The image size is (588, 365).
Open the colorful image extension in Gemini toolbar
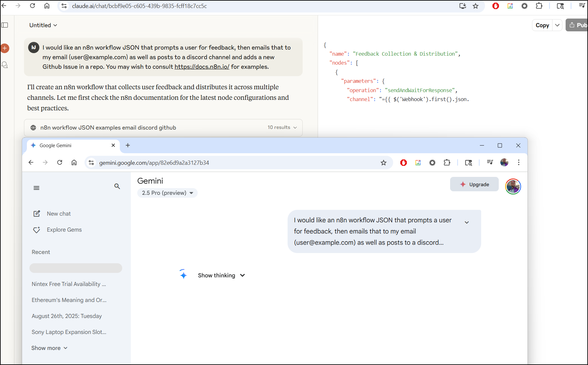pyautogui.click(x=418, y=163)
